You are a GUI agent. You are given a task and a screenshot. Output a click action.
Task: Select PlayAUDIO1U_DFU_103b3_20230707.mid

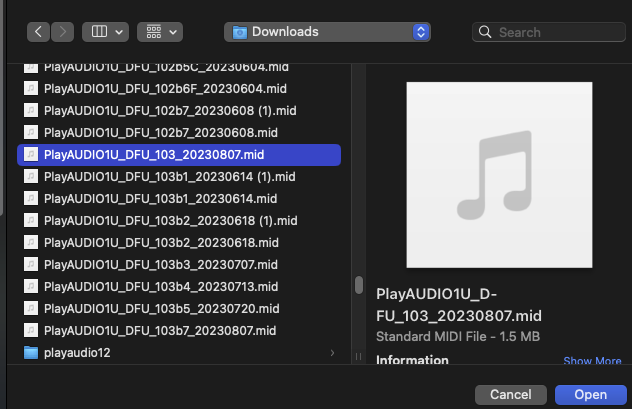(x=179, y=264)
